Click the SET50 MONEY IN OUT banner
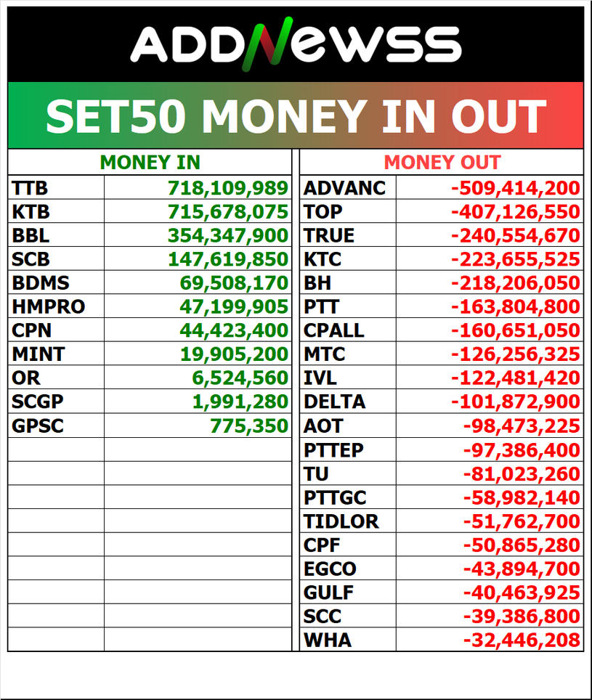This screenshot has height=700, width=592. [x=296, y=116]
